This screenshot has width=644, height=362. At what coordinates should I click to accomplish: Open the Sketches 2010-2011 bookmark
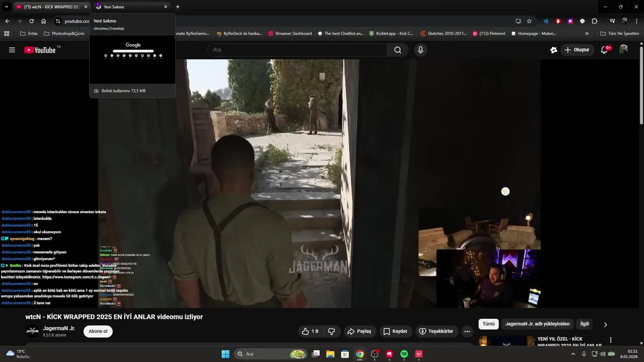(x=444, y=34)
